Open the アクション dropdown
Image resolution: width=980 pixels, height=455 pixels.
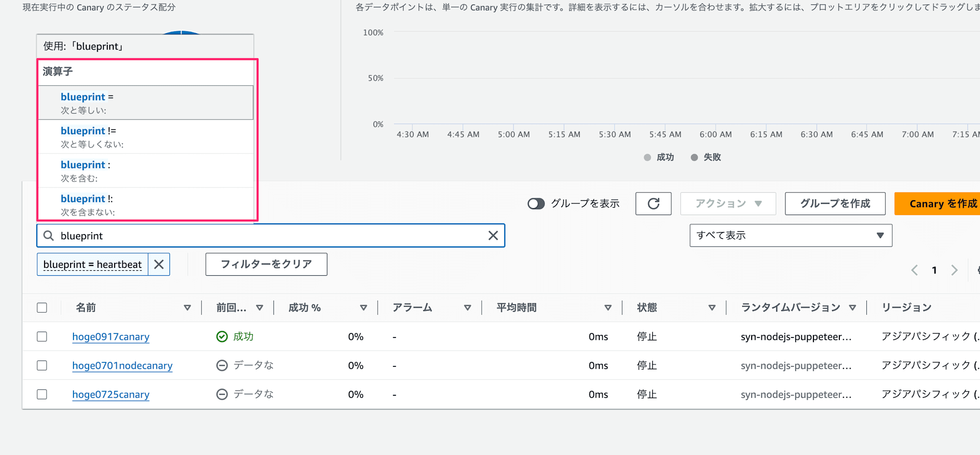(728, 203)
